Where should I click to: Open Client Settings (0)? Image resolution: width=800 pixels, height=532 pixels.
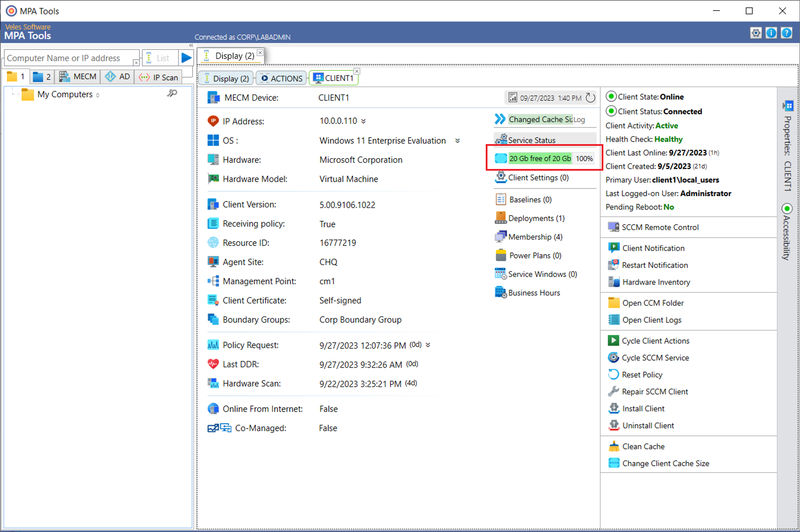coord(532,178)
